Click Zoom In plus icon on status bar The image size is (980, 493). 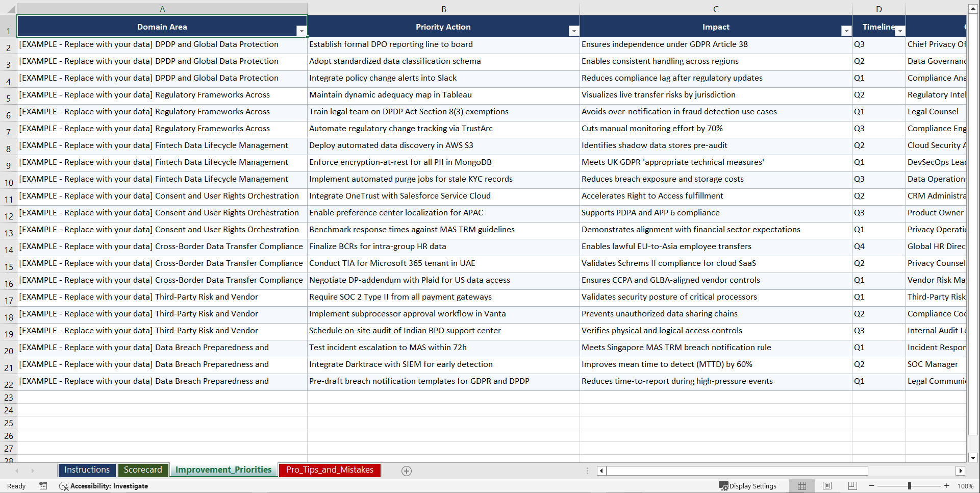click(947, 486)
